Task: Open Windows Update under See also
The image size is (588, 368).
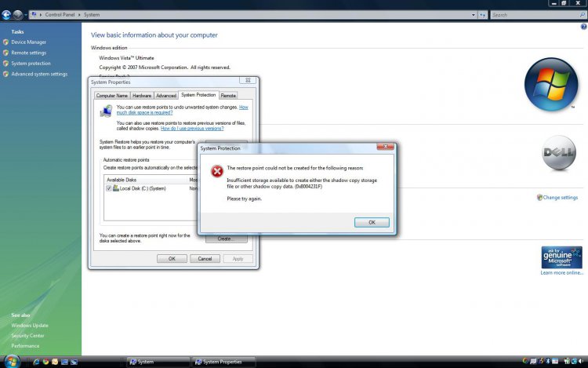Action: click(x=30, y=326)
